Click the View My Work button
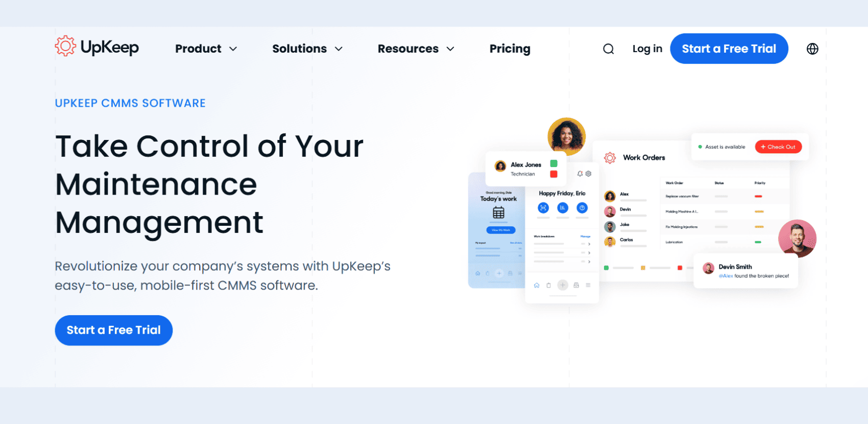The height and width of the screenshot is (424, 868). (501, 230)
